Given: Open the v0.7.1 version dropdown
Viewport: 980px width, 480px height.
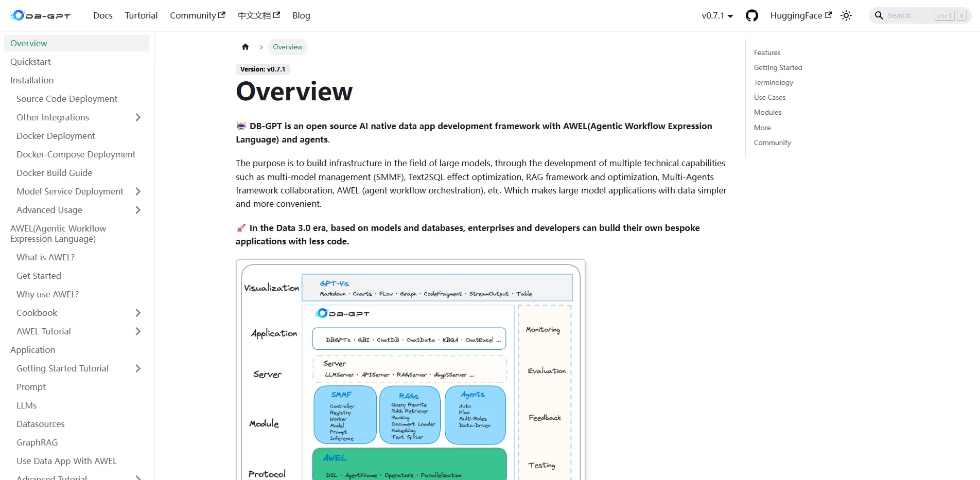Looking at the screenshot, I should (x=716, y=15).
